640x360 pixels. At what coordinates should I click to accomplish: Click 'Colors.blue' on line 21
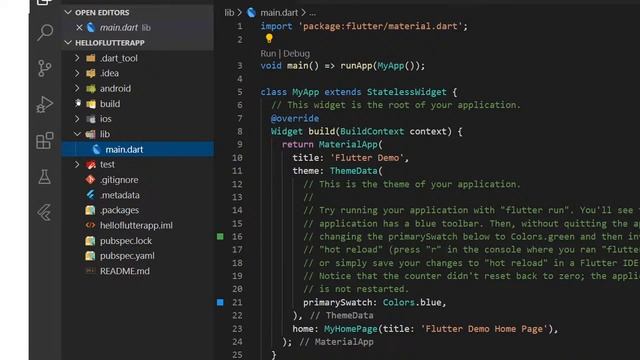412,302
